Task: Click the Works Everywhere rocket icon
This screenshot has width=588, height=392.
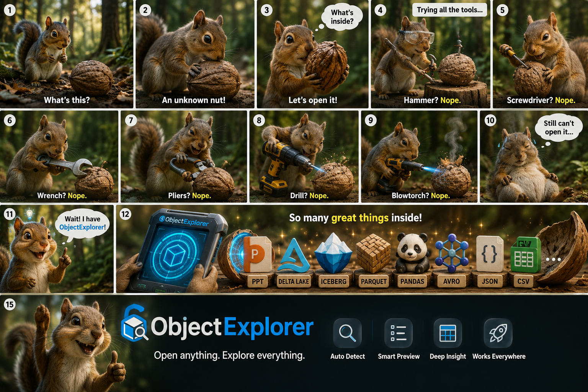Action: pyautogui.click(x=498, y=333)
